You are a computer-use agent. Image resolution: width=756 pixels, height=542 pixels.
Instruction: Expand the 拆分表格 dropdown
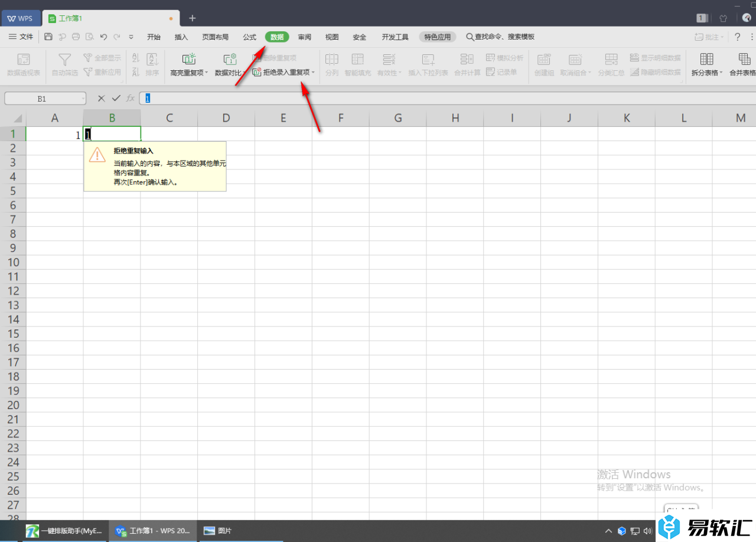721,73
